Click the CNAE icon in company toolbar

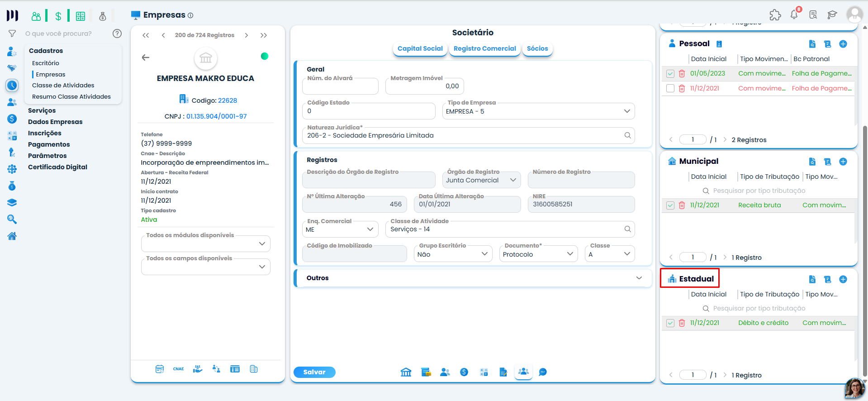point(179,369)
